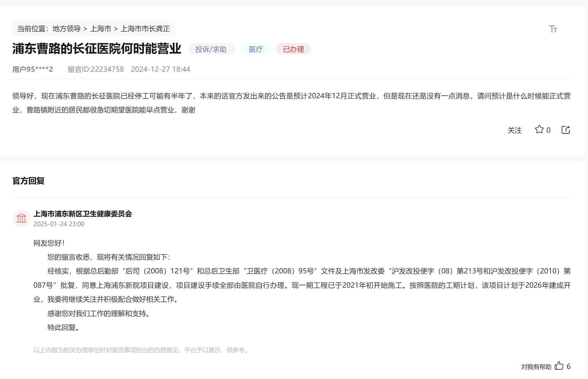This screenshot has width=588, height=379.
Task: Select the 投诉/求助 category tag
Action: (212, 49)
